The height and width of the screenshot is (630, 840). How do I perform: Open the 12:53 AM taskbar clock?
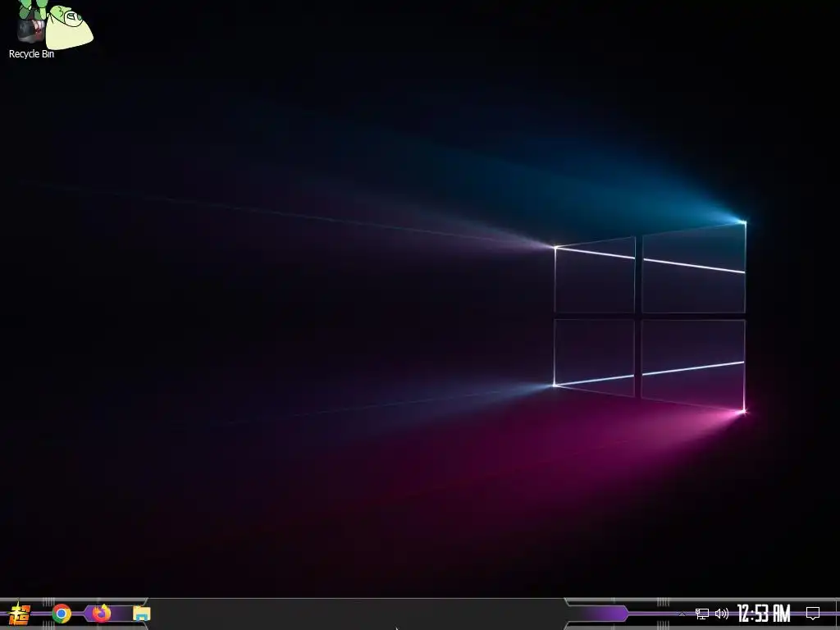(x=764, y=614)
